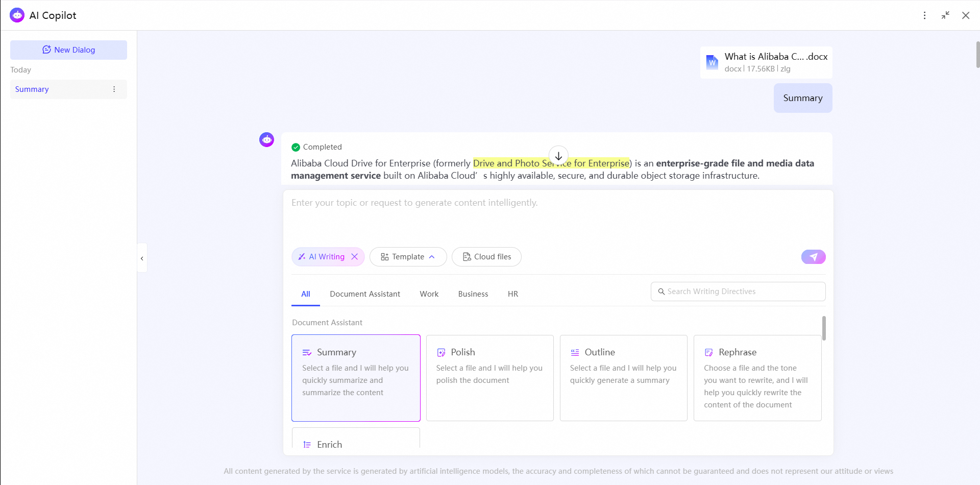The image size is (980, 485).
Task: Collapse the left sidebar panel
Action: pos(142,258)
